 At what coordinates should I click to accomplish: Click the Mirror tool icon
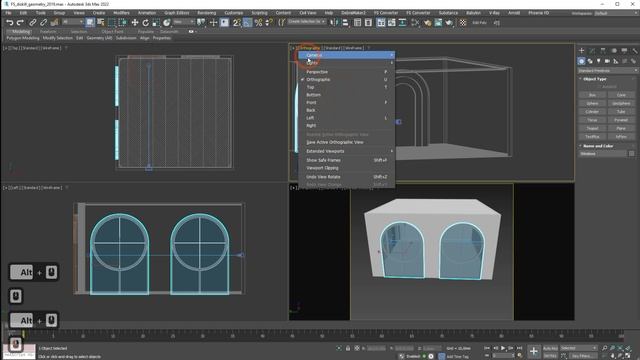click(x=334, y=22)
